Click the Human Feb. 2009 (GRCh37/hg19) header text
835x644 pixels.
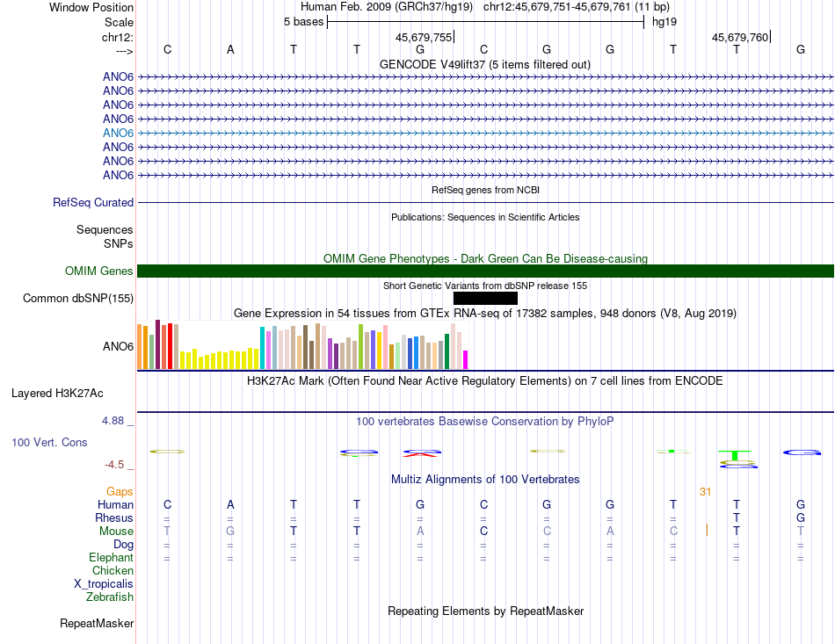(x=387, y=7)
